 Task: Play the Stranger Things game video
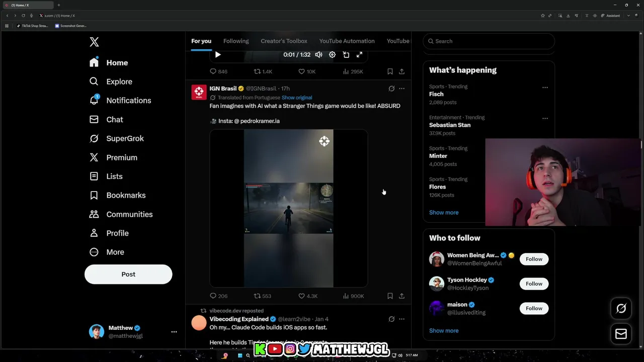(288, 208)
